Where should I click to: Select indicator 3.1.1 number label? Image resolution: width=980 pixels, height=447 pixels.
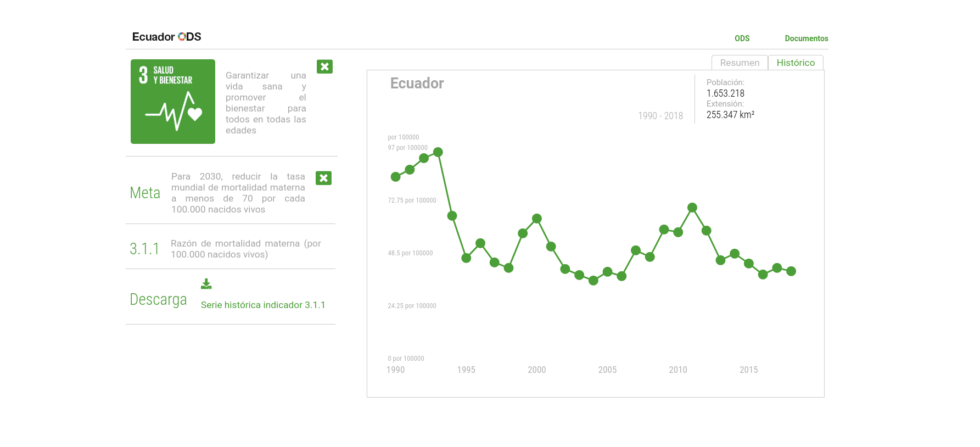(x=144, y=249)
